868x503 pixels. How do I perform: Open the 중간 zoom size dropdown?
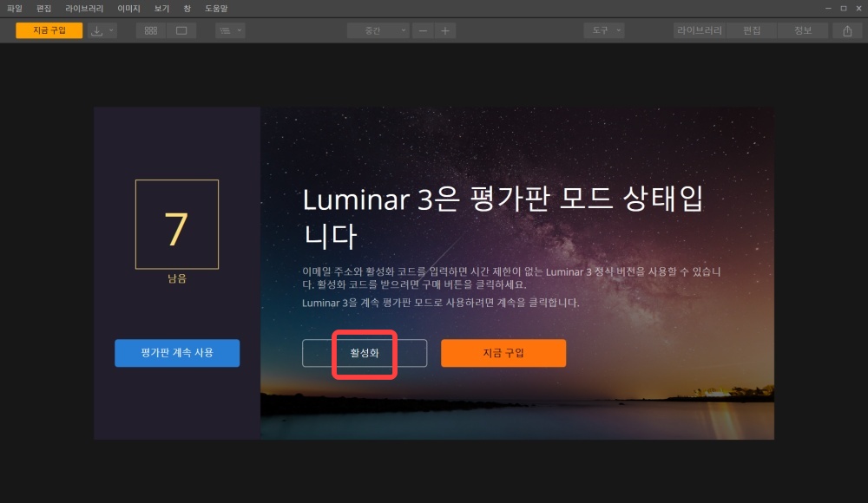(x=378, y=31)
